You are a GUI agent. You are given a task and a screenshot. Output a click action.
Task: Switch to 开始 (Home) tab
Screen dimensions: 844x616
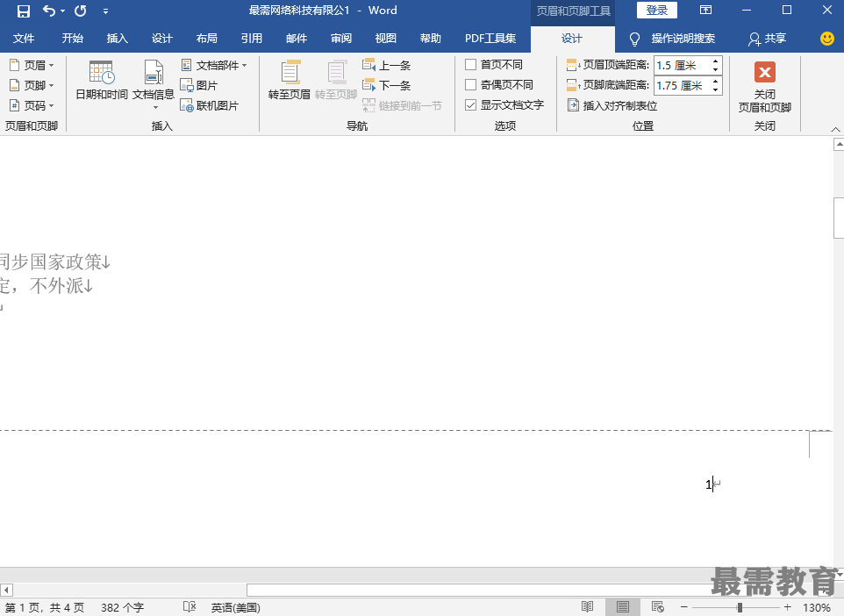(72, 39)
